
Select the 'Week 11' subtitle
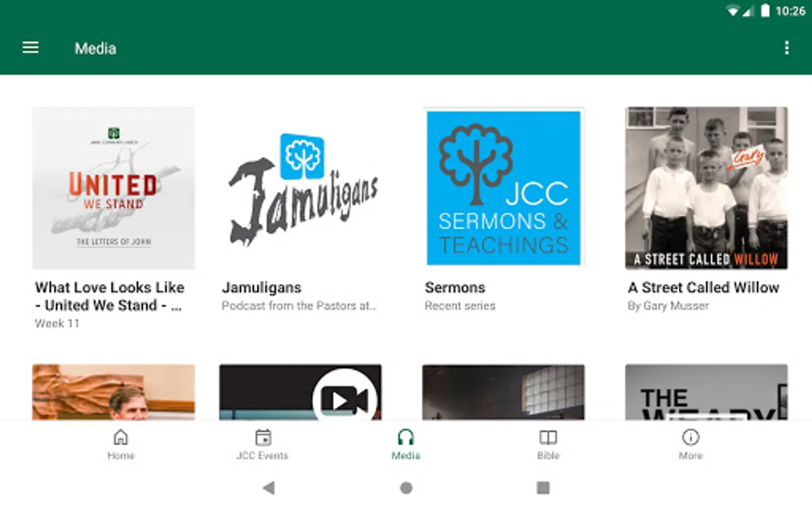[x=57, y=323]
